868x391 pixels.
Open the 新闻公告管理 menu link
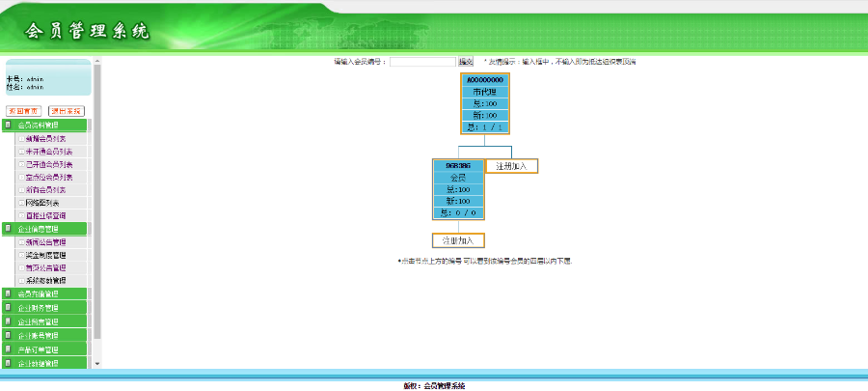(45, 242)
